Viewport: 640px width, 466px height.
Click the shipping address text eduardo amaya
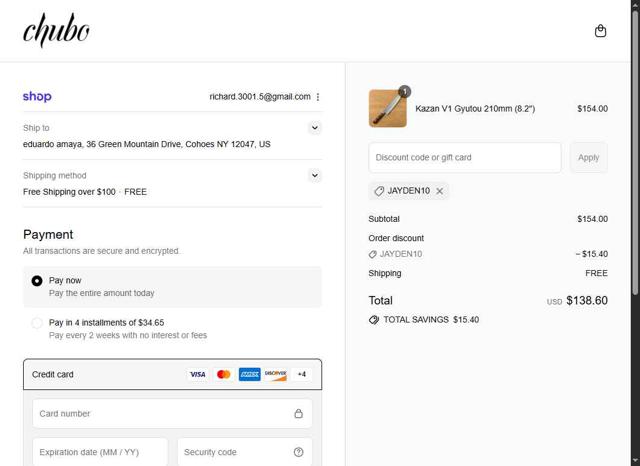147,144
